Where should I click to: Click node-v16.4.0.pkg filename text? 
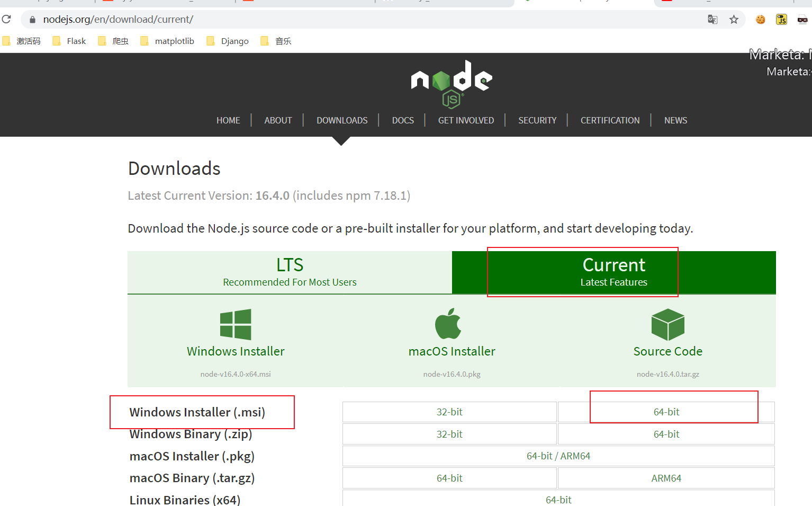point(452,374)
